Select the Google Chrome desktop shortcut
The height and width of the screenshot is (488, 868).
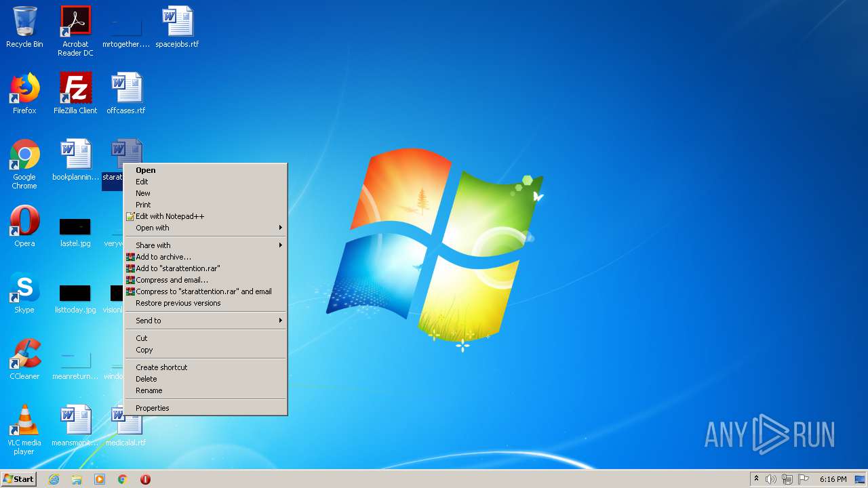pyautogui.click(x=24, y=164)
